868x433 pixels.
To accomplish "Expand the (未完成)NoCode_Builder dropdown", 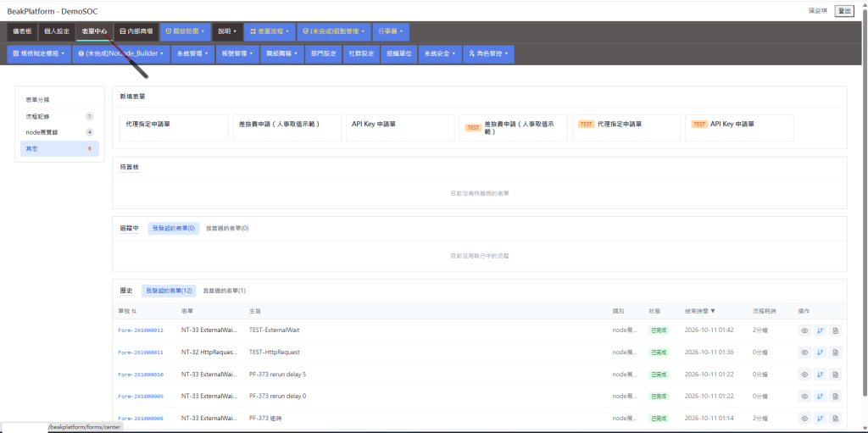I will click(120, 53).
